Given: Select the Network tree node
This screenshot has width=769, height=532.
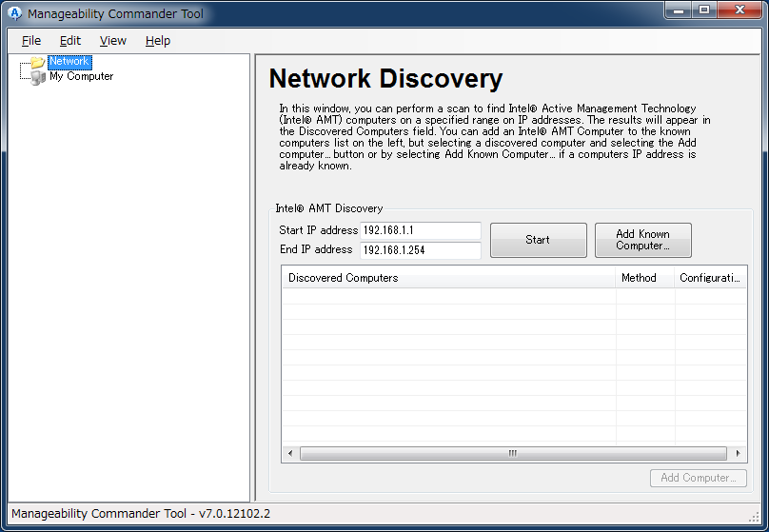Looking at the screenshot, I should tap(69, 61).
